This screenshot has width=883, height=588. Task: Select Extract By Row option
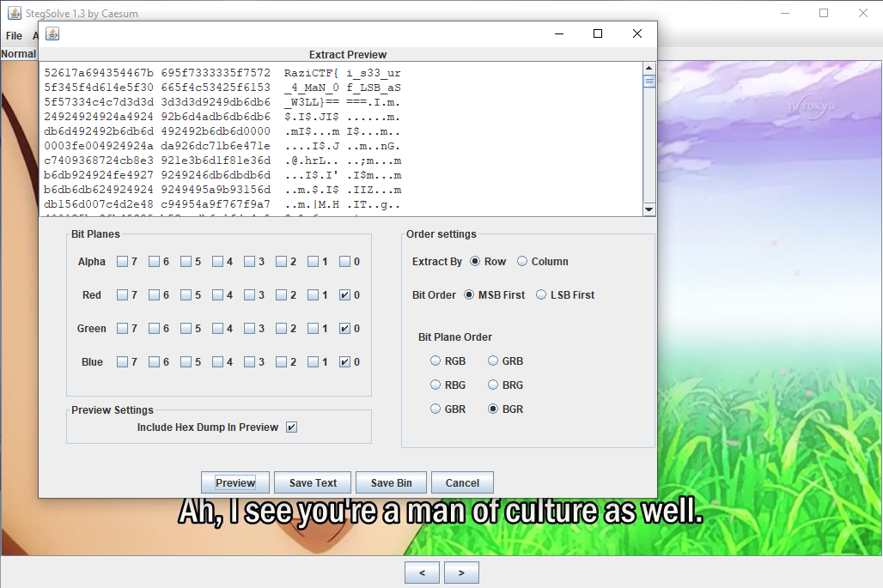pos(475,262)
